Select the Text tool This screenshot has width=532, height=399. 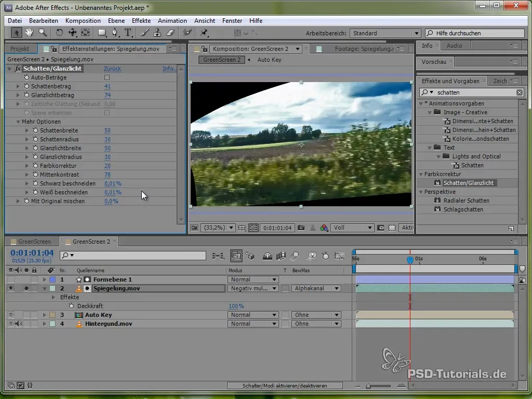128,33
